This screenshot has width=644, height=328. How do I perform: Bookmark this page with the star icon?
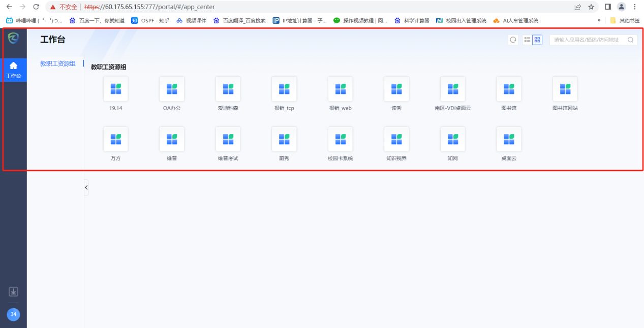tap(591, 7)
